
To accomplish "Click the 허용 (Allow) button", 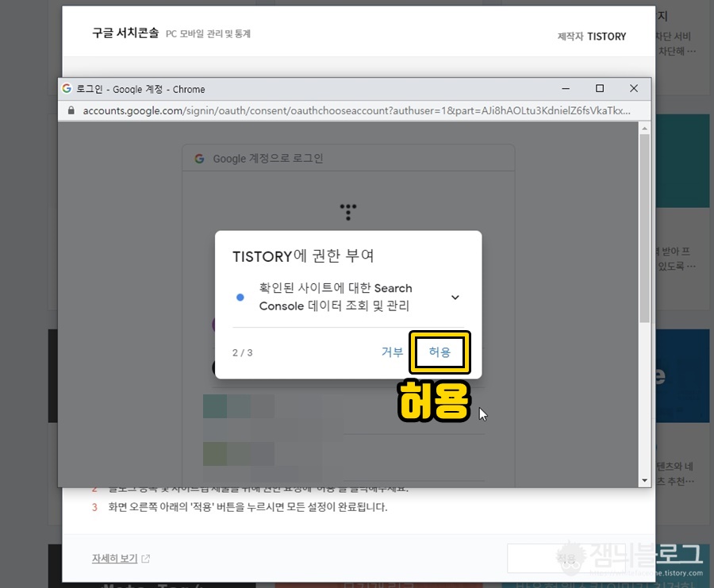I will point(440,352).
